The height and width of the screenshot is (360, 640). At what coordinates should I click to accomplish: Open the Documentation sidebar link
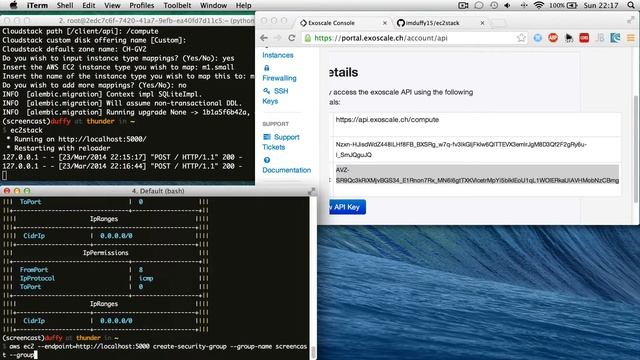point(287,170)
